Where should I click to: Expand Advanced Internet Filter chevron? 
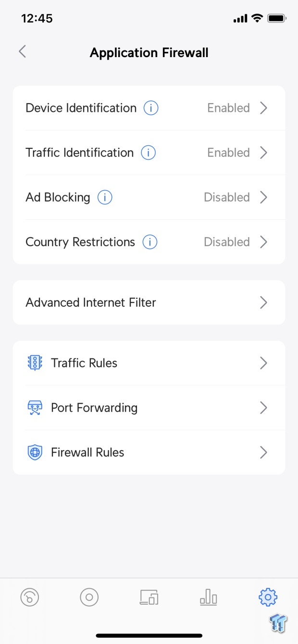[x=263, y=302]
